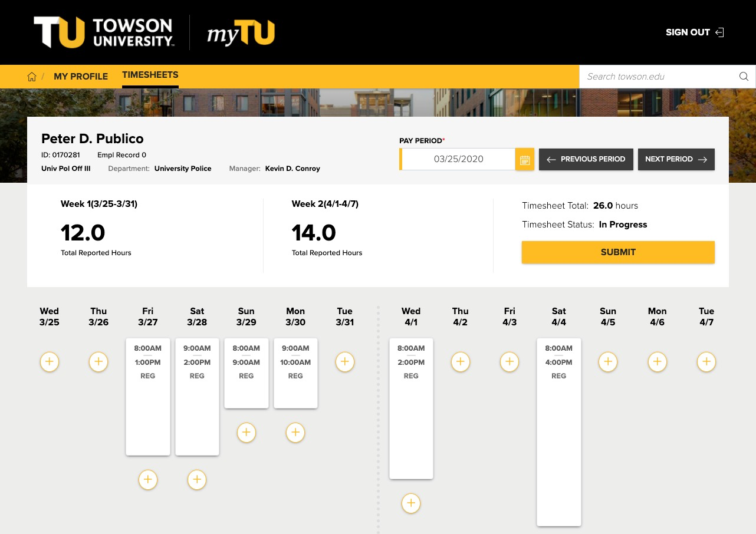
Task: Click the ID: 0170281 text
Action: (x=61, y=155)
